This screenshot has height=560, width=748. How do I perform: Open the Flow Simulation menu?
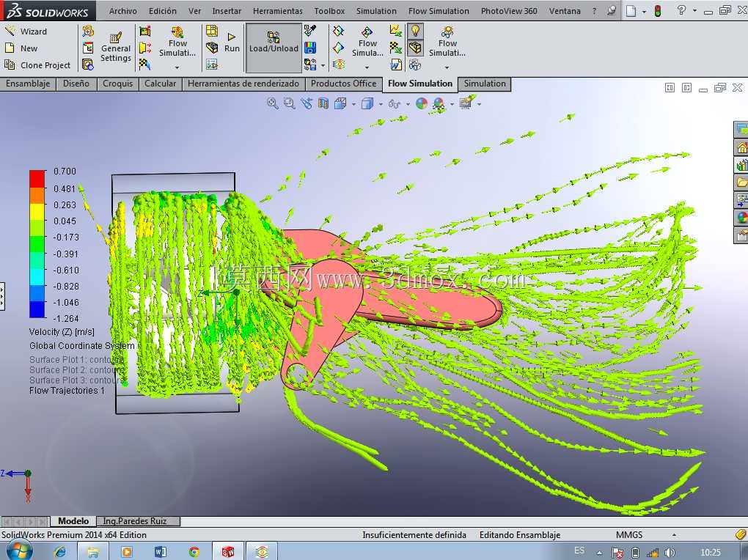coord(439,11)
